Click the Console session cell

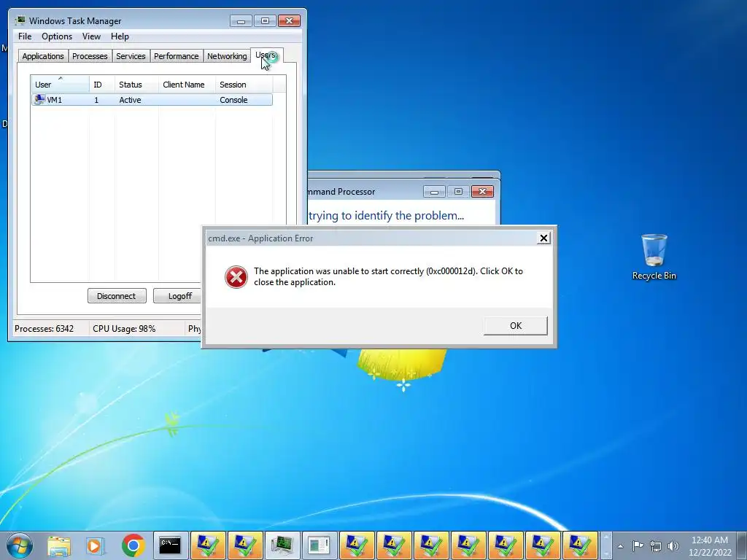tap(233, 100)
